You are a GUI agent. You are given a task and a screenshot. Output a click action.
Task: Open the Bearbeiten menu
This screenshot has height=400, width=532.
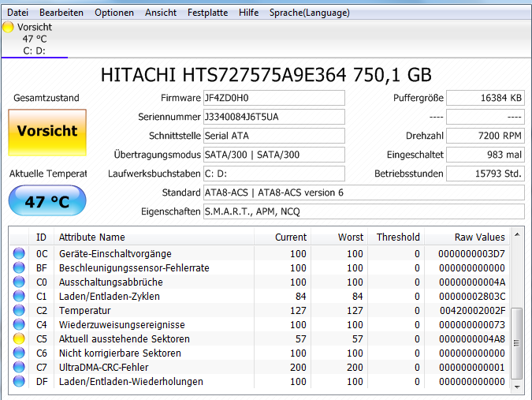[x=61, y=13]
